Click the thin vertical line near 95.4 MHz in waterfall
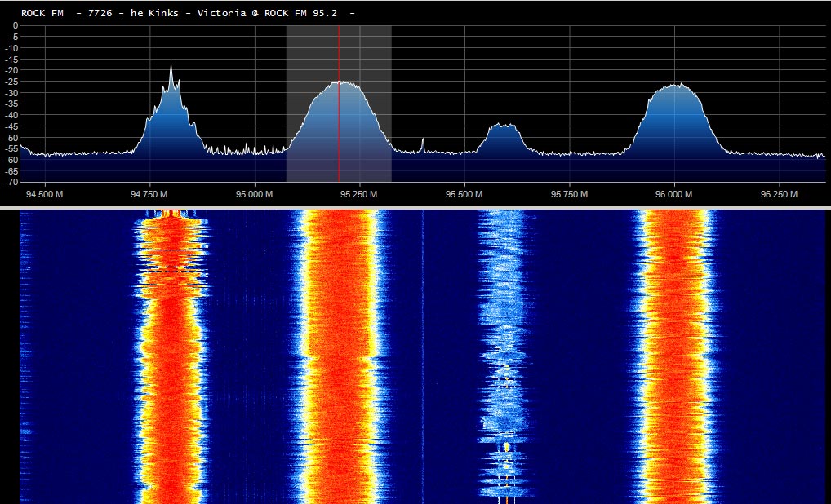831x504 pixels. coord(423,356)
